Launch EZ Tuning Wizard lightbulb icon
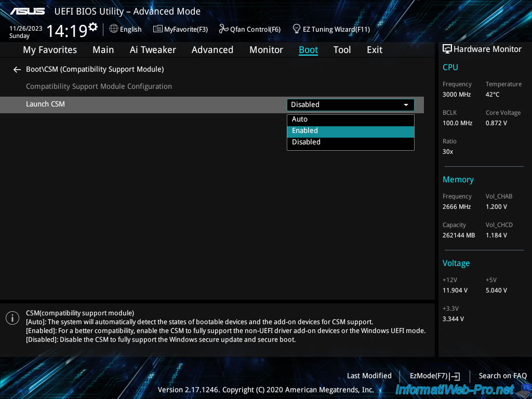The width and height of the screenshot is (532, 399). [x=297, y=29]
